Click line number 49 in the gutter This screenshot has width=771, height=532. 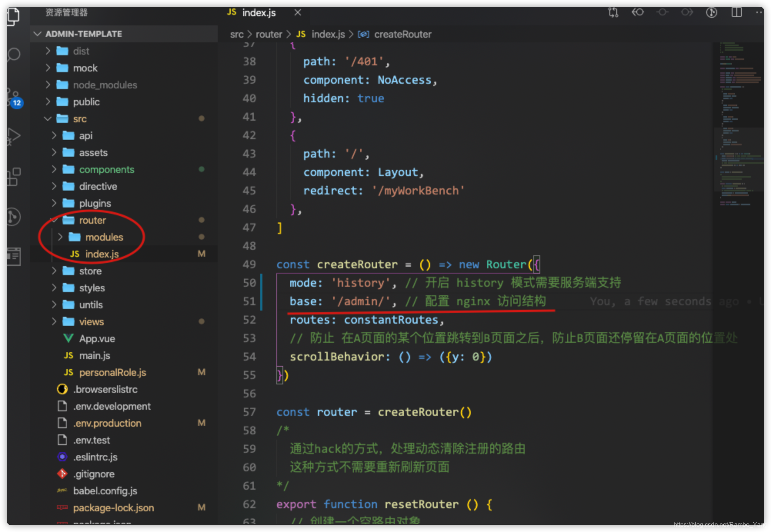click(249, 264)
